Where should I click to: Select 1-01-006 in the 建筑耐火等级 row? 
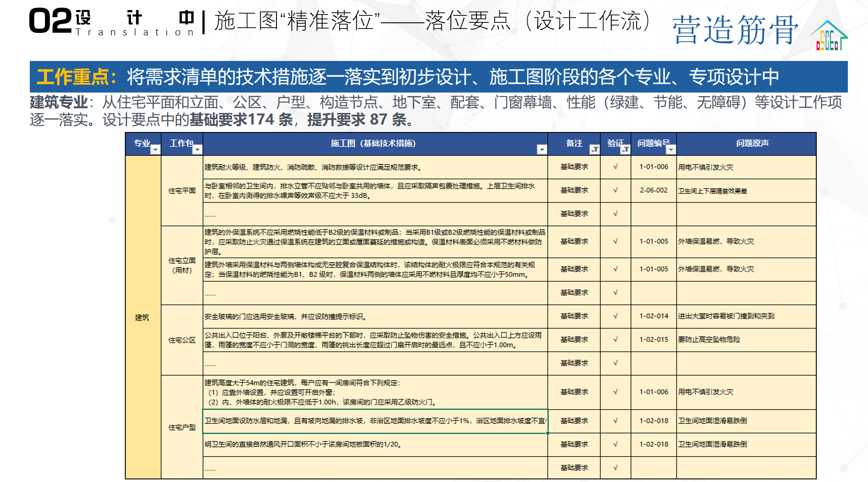tap(654, 167)
